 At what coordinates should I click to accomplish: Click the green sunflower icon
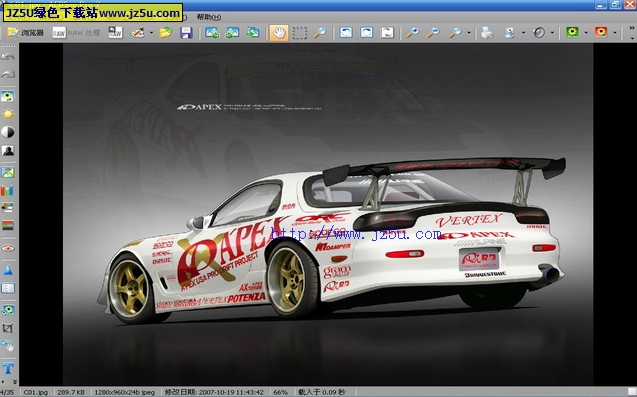coord(572,33)
